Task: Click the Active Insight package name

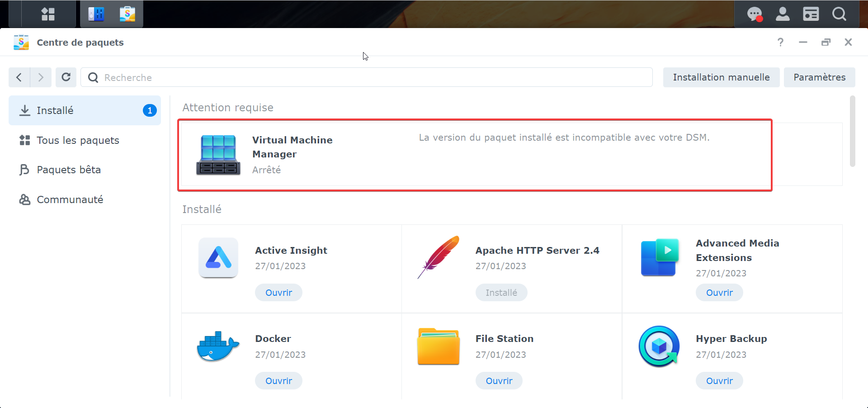Action: (x=291, y=251)
